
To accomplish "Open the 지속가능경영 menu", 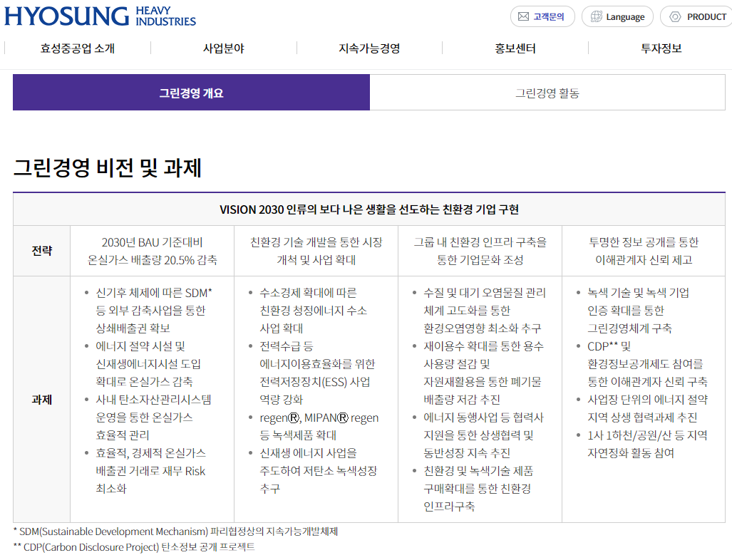I will coord(369,48).
